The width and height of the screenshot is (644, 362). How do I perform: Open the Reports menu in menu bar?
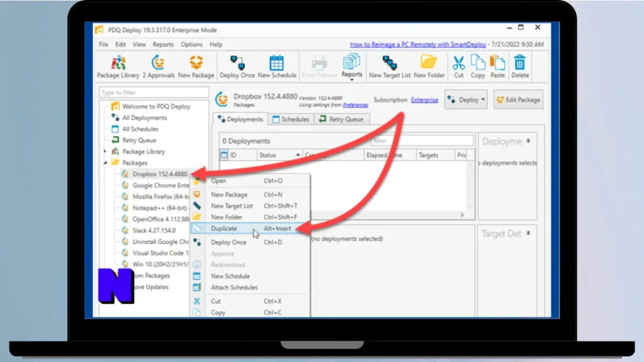[x=163, y=45]
